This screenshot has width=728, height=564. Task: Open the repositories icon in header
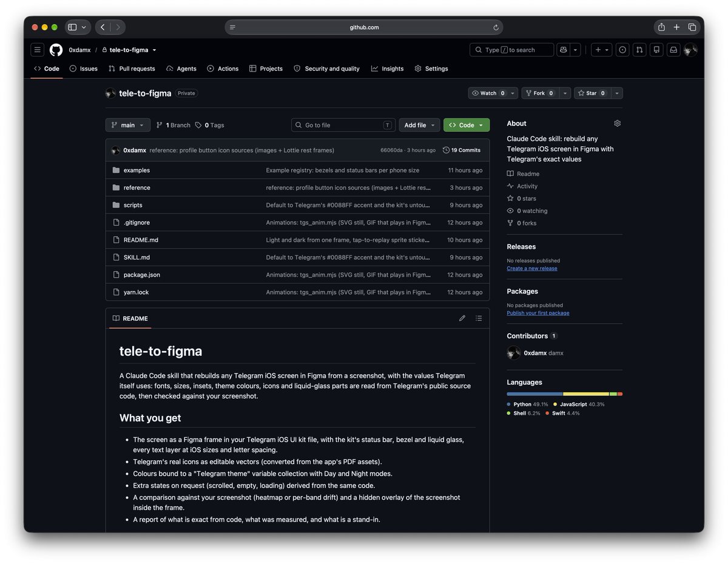coord(656,50)
